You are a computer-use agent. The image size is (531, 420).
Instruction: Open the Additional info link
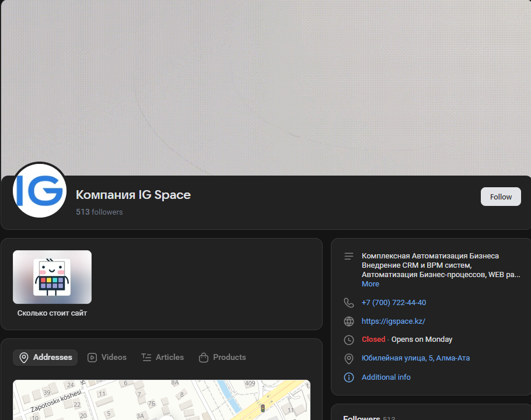[x=386, y=377]
